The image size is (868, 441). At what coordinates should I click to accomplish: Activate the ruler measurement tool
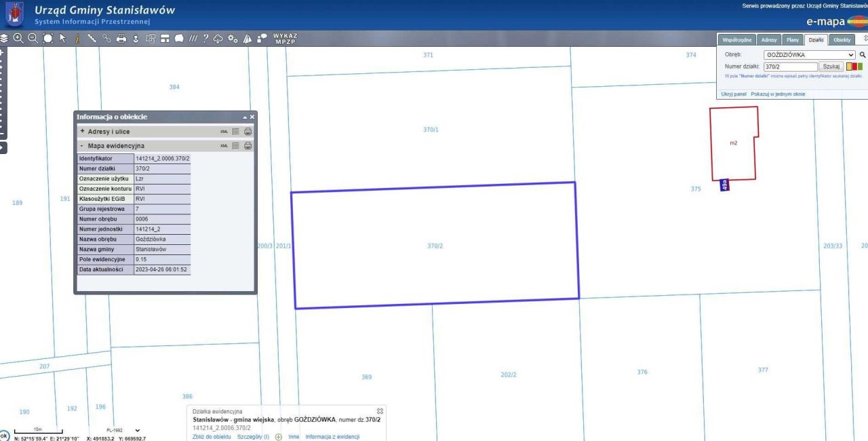click(92, 39)
